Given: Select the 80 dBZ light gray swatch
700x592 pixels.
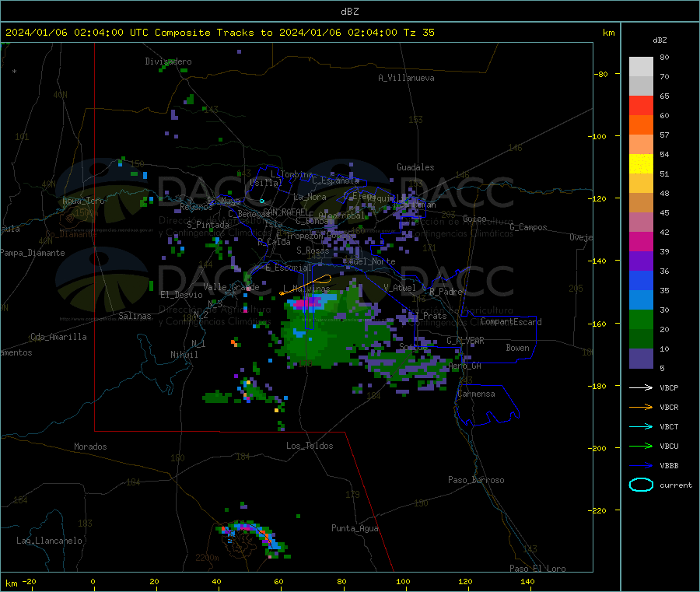Looking at the screenshot, I should point(641,67).
